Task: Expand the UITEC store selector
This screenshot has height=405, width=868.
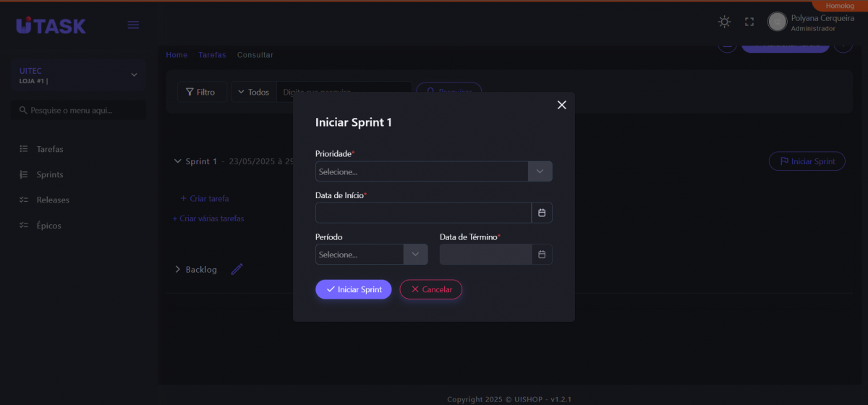Action: pos(134,75)
